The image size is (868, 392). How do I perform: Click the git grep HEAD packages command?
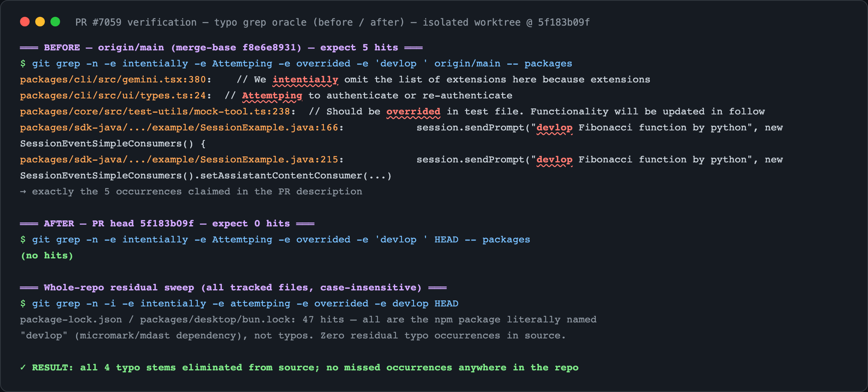point(275,240)
